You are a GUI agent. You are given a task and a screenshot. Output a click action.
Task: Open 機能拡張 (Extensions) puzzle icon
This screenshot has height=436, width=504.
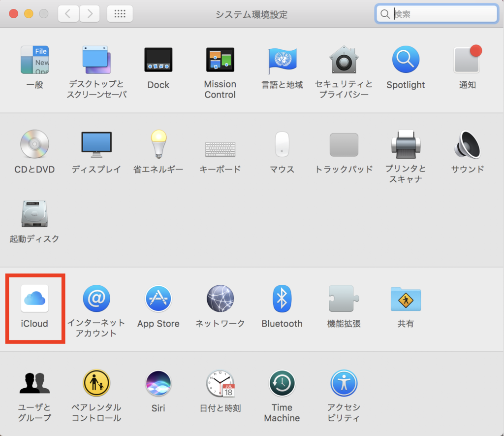(x=344, y=298)
